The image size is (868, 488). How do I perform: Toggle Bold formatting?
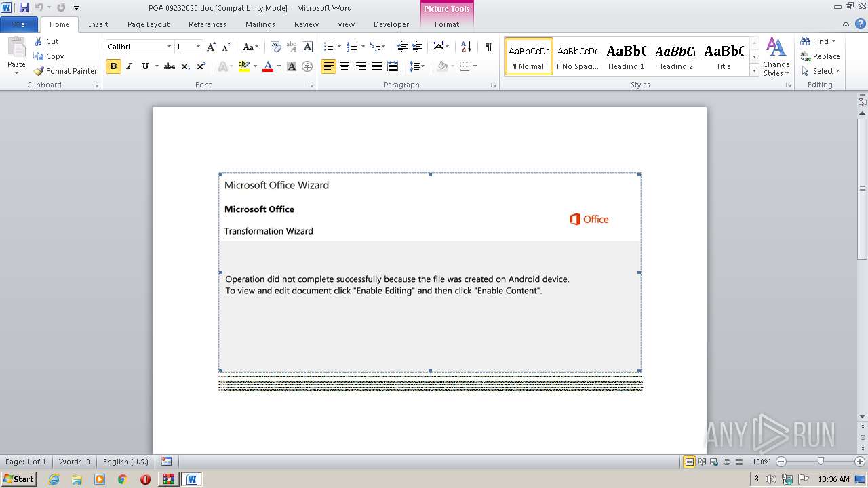(113, 66)
